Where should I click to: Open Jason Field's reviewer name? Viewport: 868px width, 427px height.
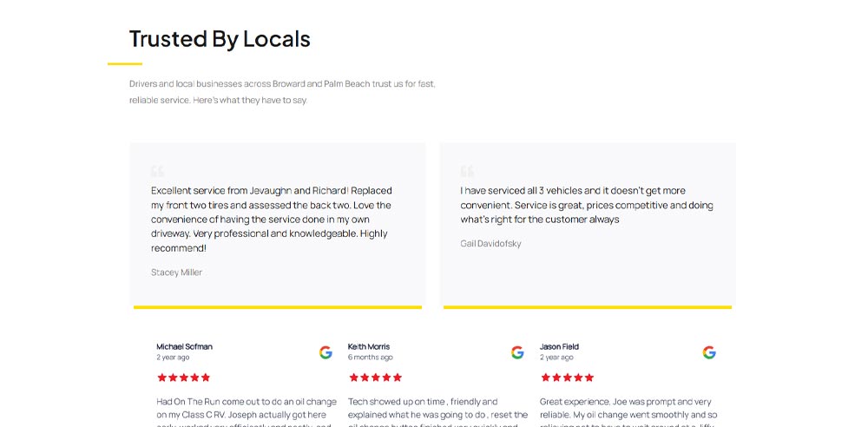(559, 346)
